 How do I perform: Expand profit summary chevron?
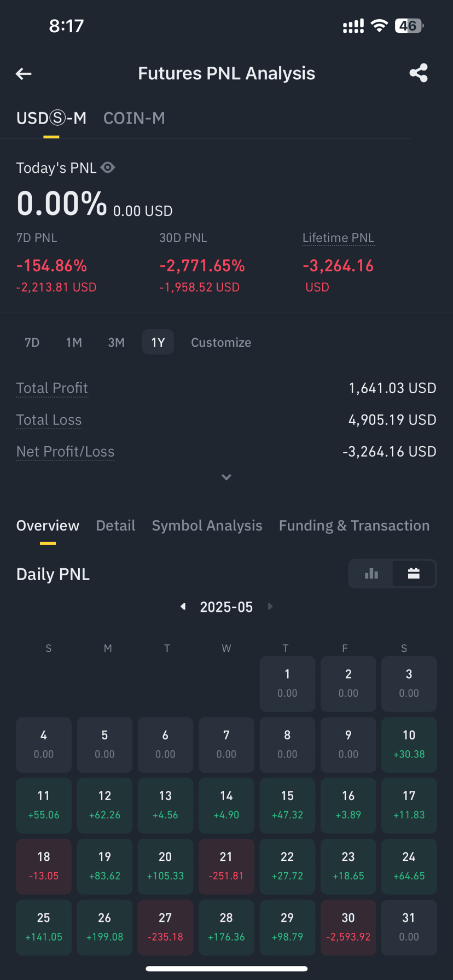226,477
